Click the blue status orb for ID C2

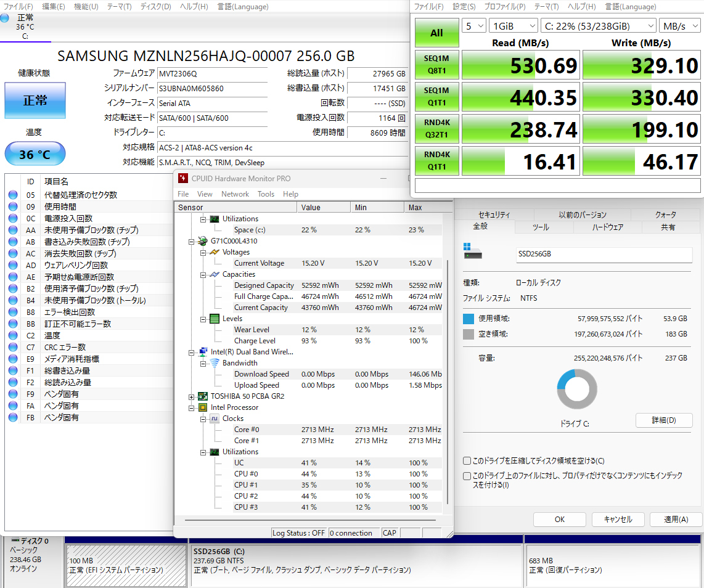point(13,335)
